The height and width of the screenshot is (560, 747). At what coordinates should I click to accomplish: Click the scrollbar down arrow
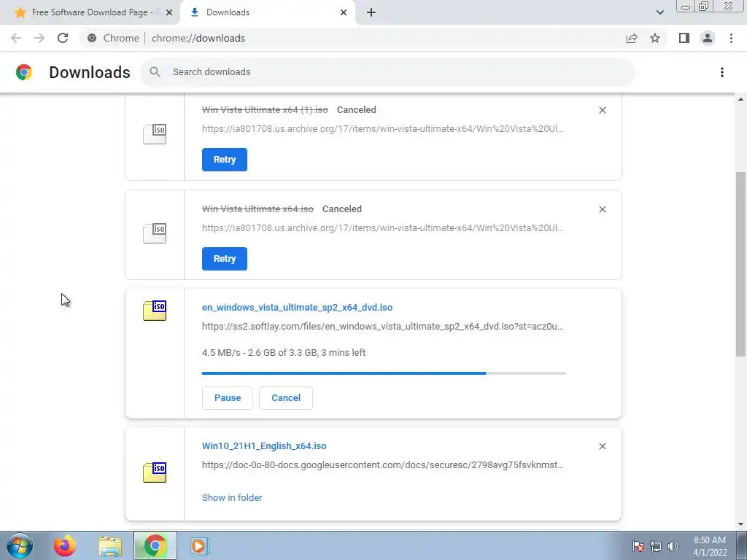pos(740,524)
